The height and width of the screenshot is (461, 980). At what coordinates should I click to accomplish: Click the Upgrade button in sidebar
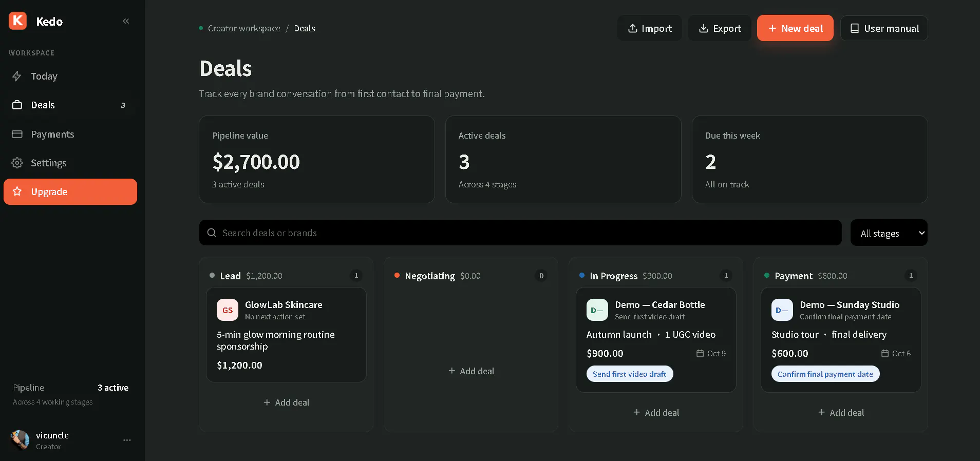(x=70, y=191)
